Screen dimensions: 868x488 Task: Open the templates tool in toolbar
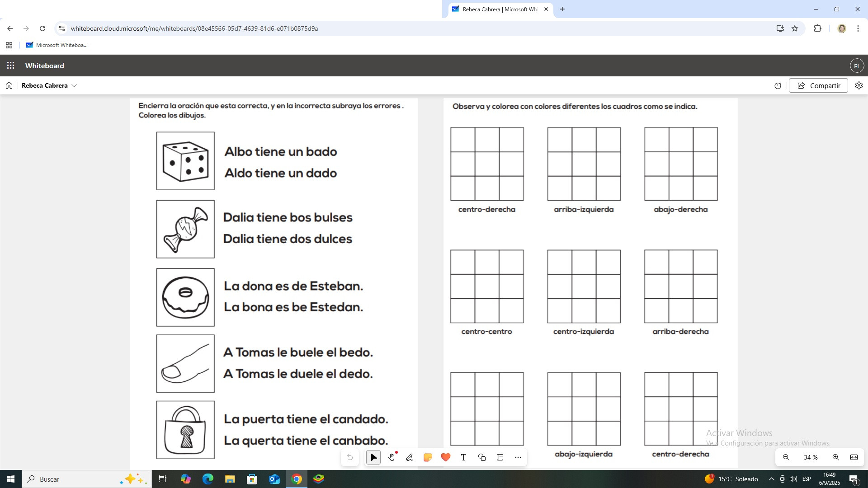500,457
